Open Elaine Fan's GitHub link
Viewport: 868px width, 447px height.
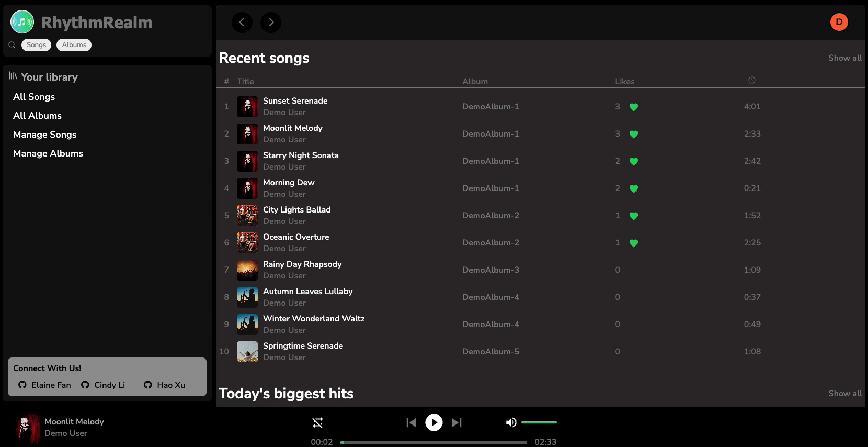pyautogui.click(x=45, y=385)
